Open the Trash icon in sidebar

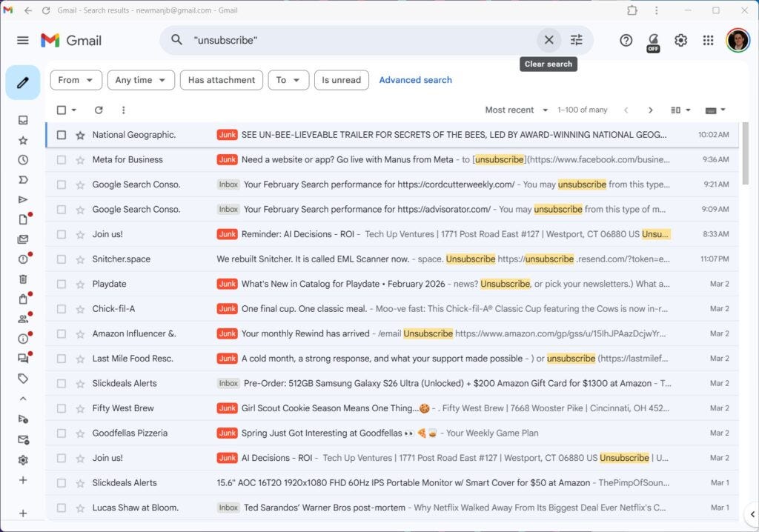coord(23,279)
